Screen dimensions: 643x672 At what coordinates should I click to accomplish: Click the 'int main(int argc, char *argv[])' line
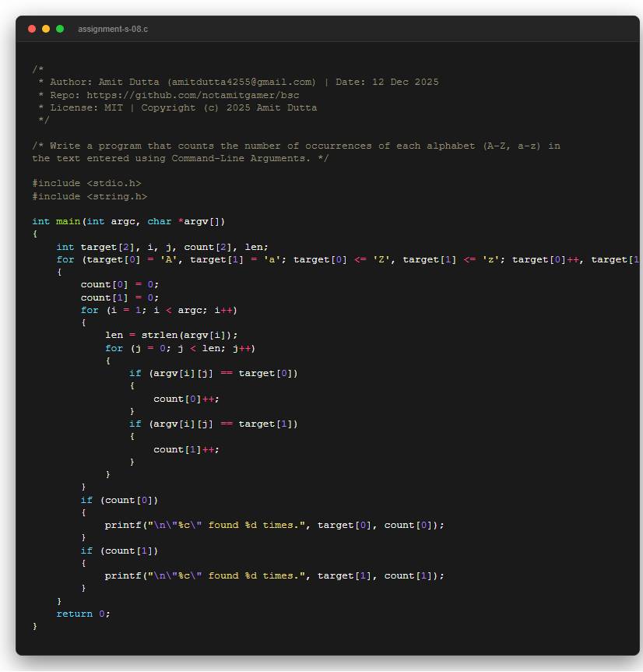click(128, 222)
